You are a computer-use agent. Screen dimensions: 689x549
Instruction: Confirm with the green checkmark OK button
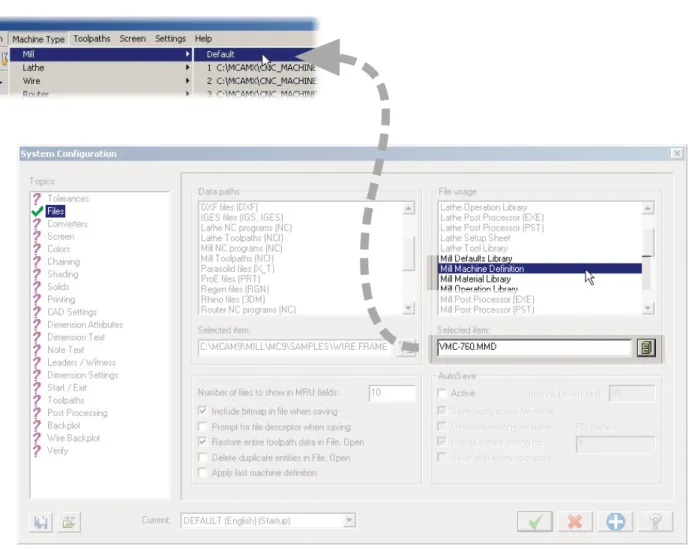click(535, 522)
